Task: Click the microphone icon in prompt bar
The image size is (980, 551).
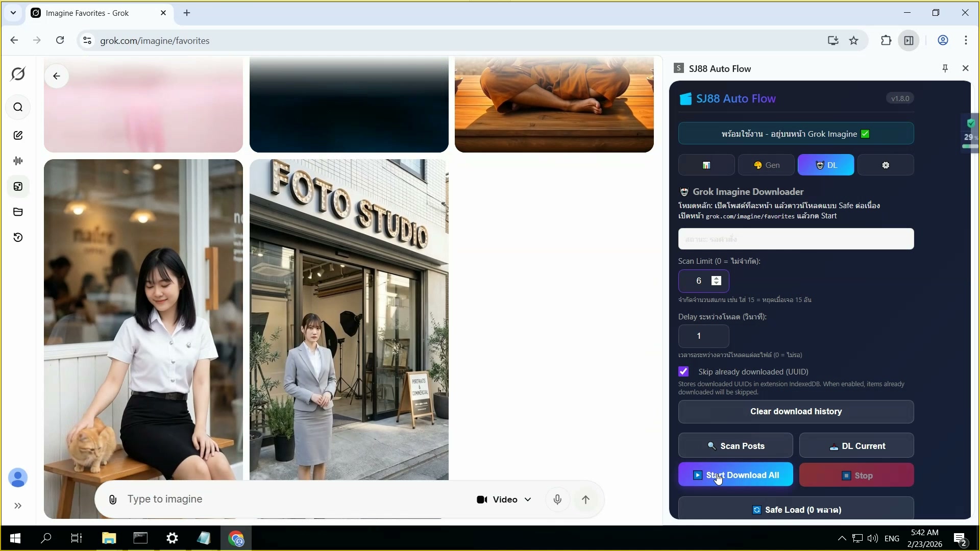Action: [x=557, y=499]
